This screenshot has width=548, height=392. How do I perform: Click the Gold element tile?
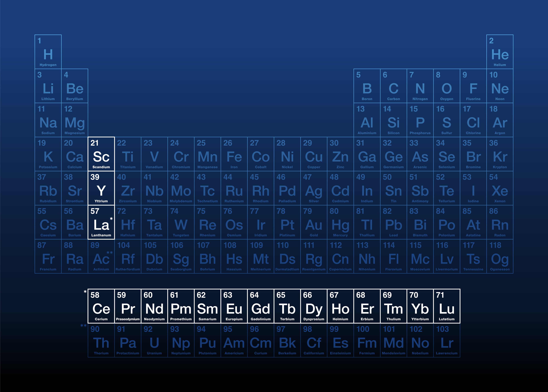(x=314, y=222)
